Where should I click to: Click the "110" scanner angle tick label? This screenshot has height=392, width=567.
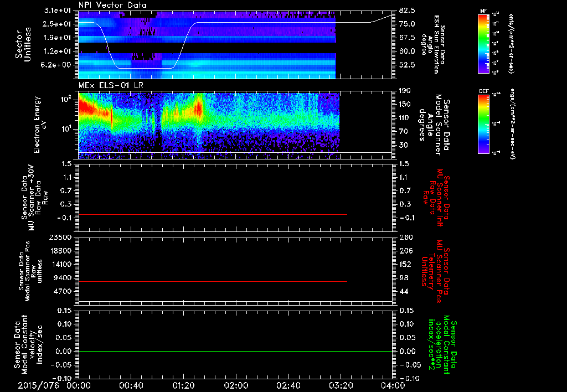pyautogui.click(x=405, y=118)
